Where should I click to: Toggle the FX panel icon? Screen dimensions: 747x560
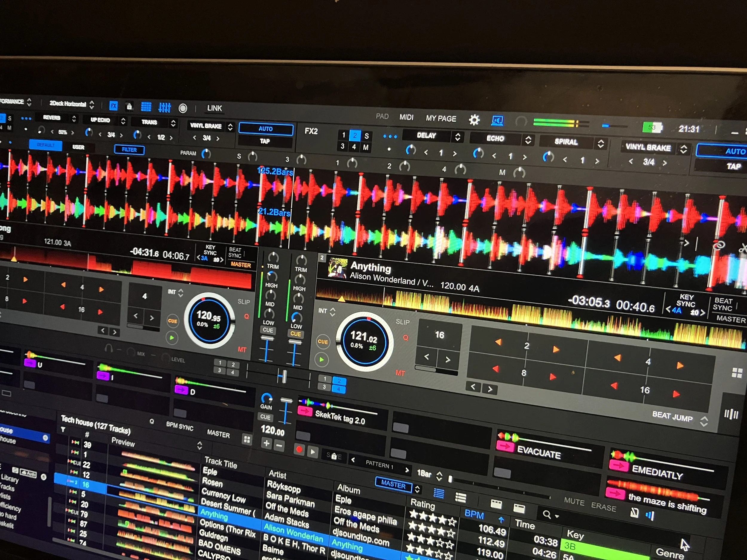[114, 106]
